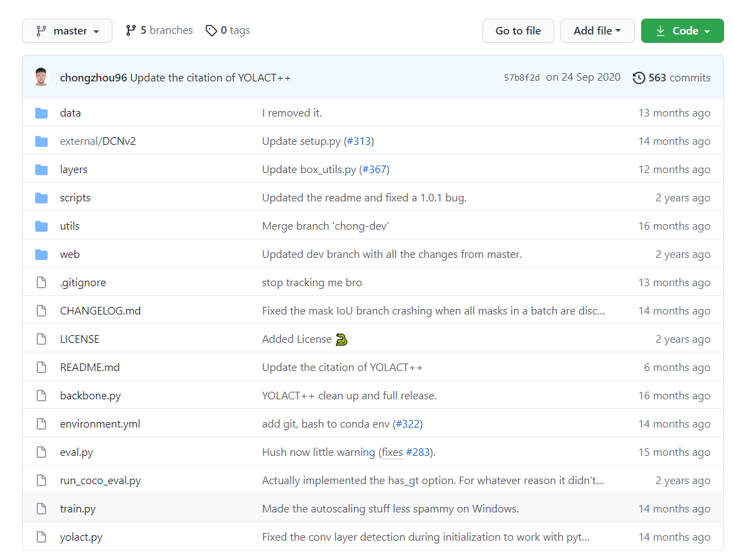Viewport: 733px width, 560px height.
Task: Click the LICENSE file icon
Action: coord(41,339)
